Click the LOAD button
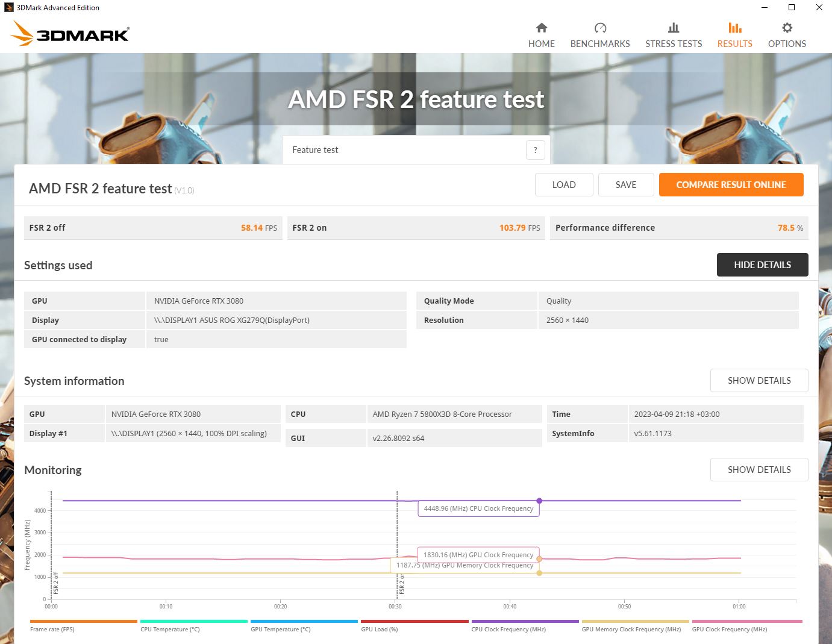 [x=564, y=185]
